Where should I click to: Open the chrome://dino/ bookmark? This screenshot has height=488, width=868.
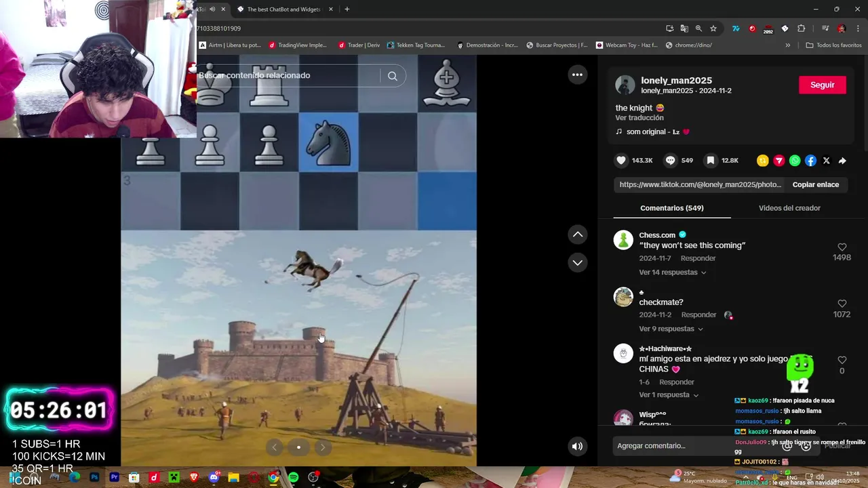pos(688,45)
